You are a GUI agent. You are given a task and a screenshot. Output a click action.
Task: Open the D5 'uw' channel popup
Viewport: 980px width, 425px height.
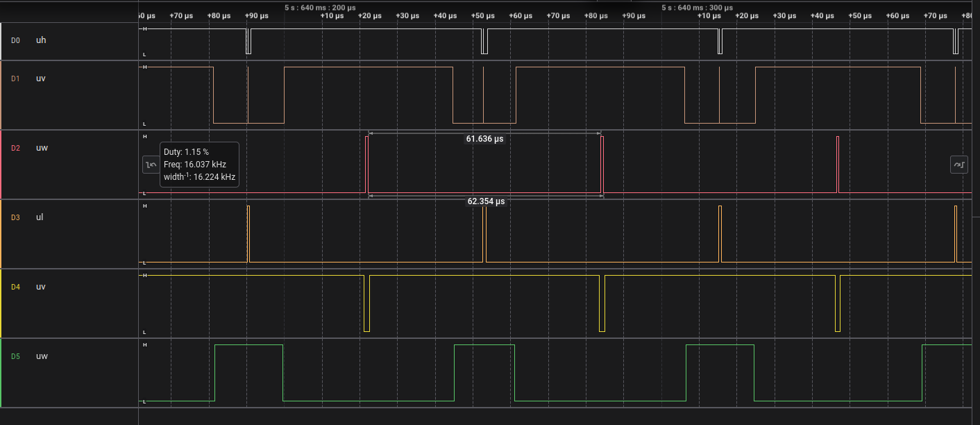coord(42,356)
